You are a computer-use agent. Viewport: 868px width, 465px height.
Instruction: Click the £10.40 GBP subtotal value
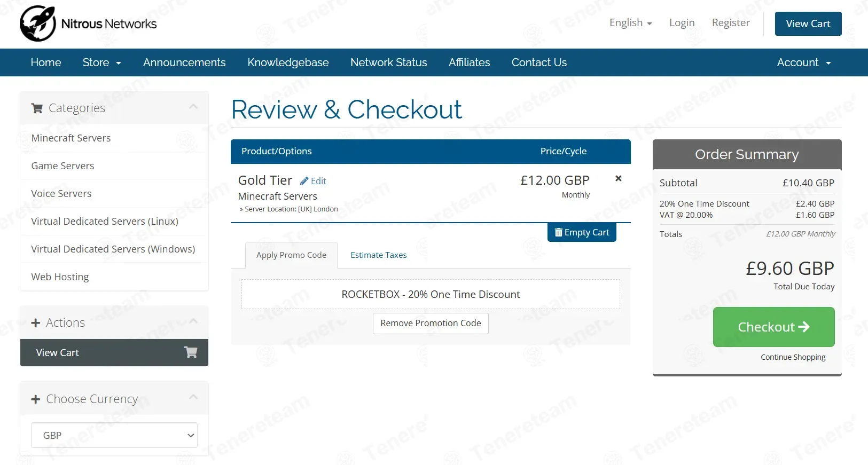click(x=808, y=183)
